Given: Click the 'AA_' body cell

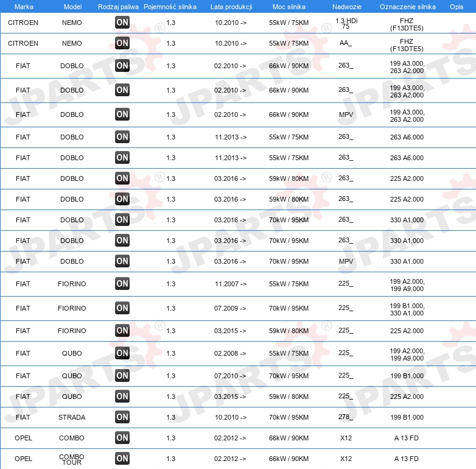Looking at the screenshot, I should (346, 43).
